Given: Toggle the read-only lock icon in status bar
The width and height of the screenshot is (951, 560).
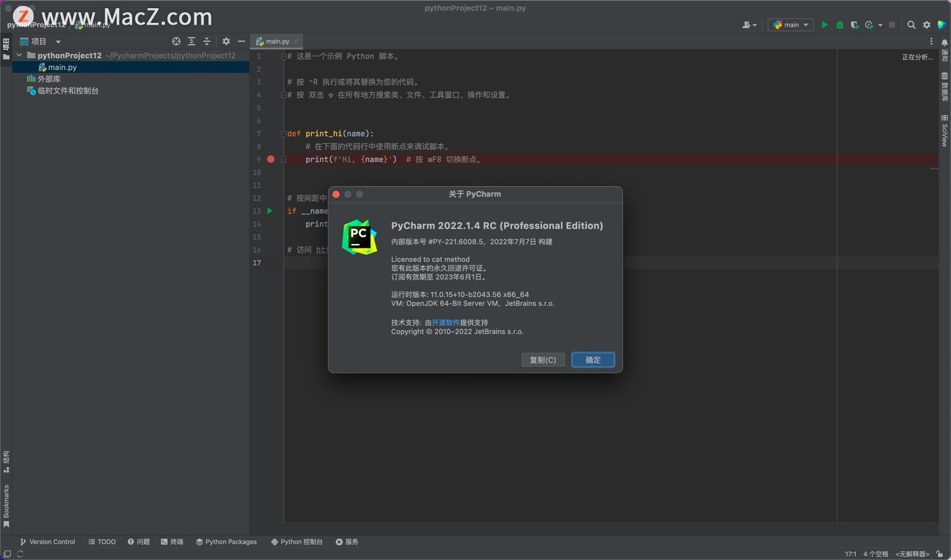Looking at the screenshot, I should pyautogui.click(x=940, y=554).
